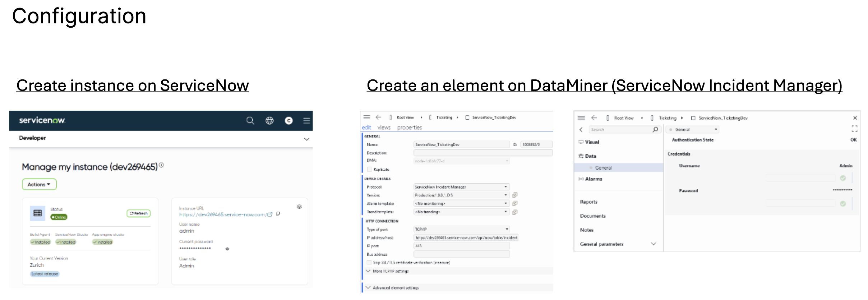
Task: Open the Protocol dropdown
Action: [x=462, y=187]
